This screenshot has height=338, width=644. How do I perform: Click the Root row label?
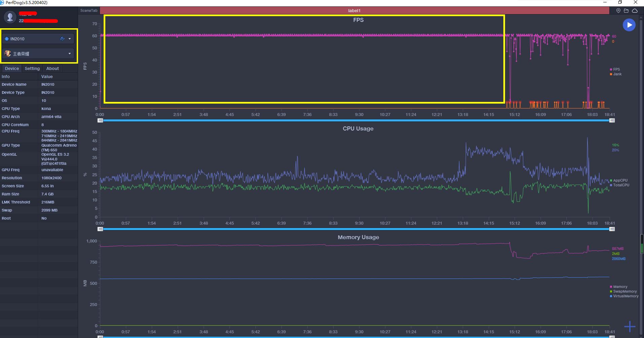click(6, 218)
